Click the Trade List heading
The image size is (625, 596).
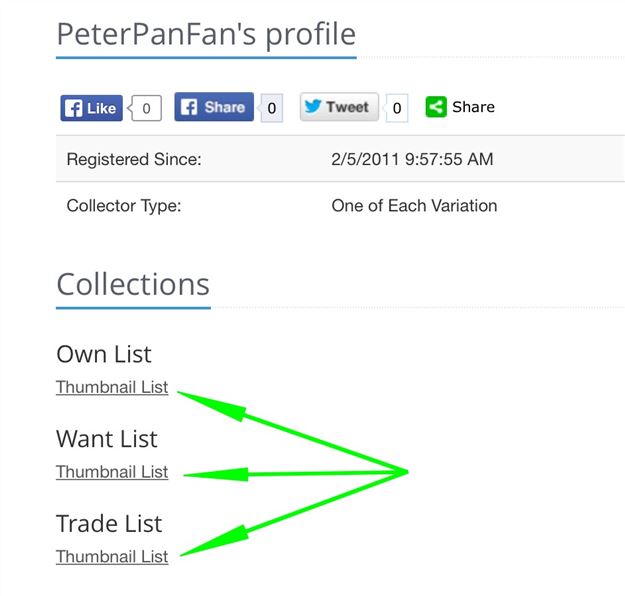point(109,523)
